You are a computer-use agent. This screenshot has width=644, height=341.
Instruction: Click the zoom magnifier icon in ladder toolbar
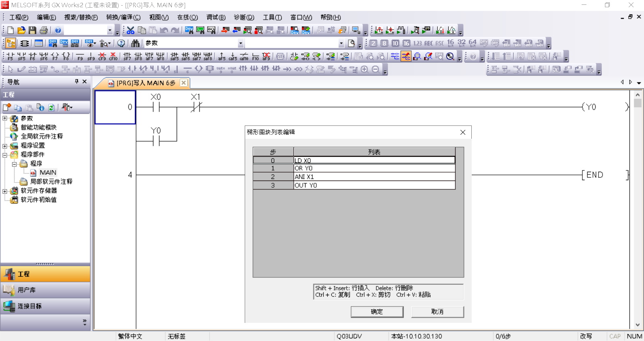click(x=450, y=56)
